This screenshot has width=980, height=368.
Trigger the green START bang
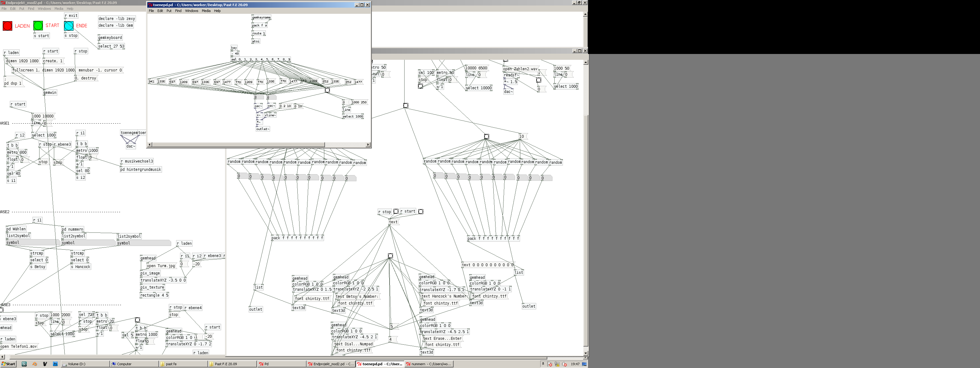point(38,25)
